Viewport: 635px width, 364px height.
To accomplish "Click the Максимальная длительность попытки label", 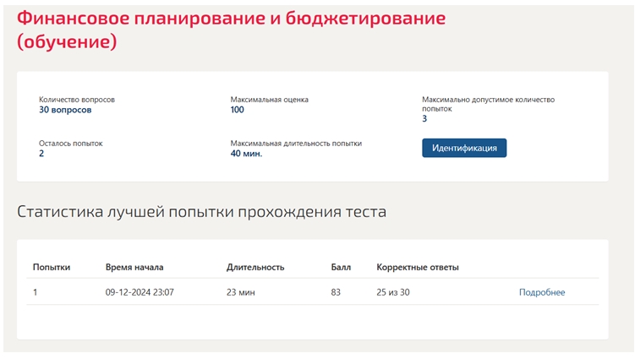I will [x=296, y=144].
